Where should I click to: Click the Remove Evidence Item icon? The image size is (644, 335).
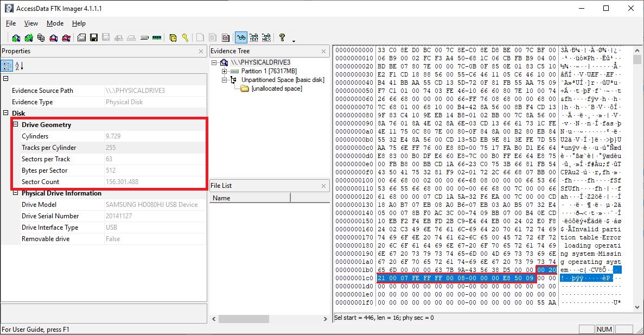tap(53, 38)
